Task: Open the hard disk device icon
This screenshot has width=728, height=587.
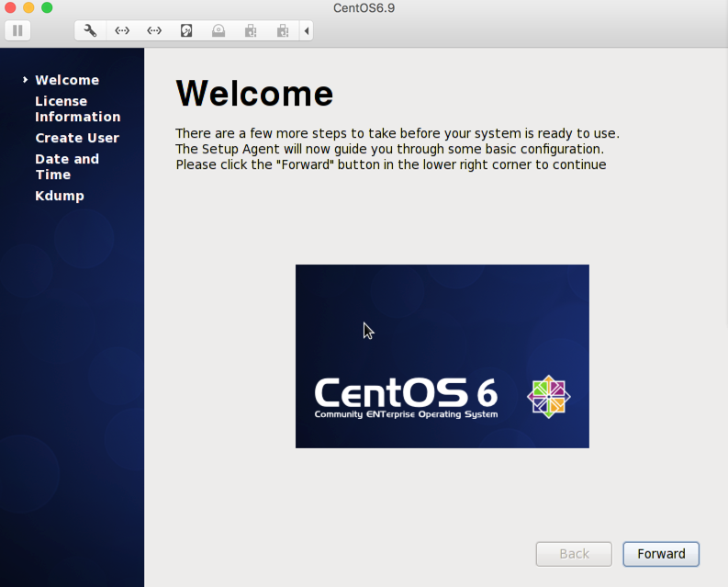Action: pos(186,30)
